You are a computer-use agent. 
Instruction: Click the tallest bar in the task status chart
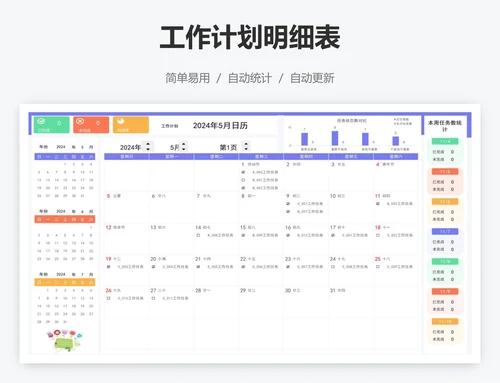[335, 138]
